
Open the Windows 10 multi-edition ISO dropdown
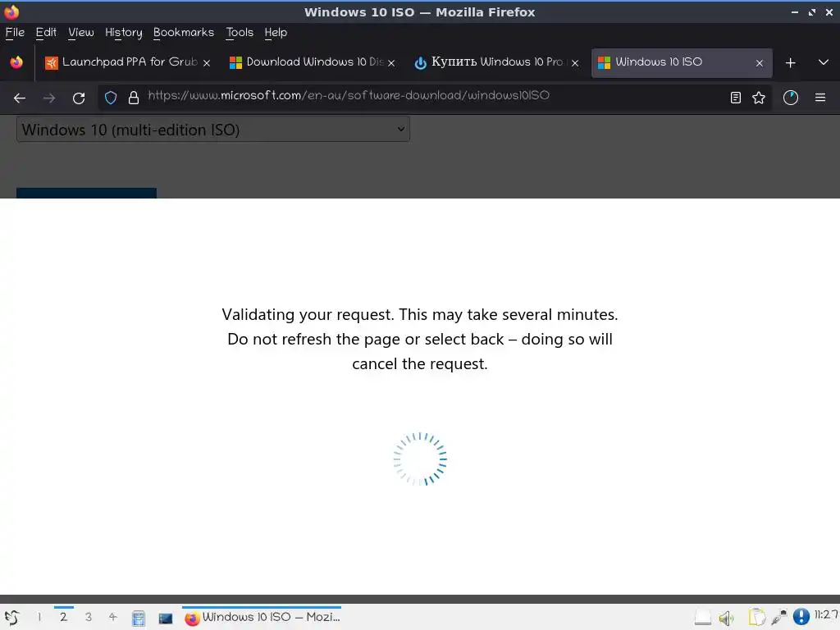[213, 129]
